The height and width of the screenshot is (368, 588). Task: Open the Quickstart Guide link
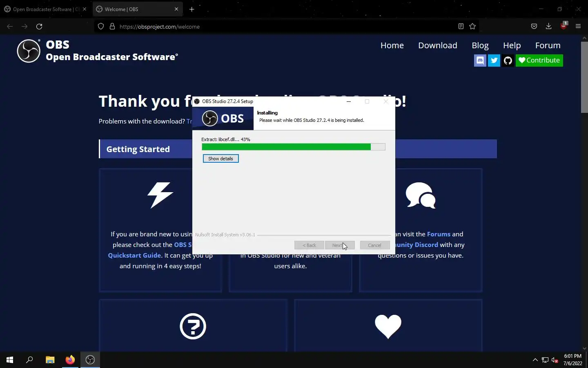pyautogui.click(x=134, y=256)
